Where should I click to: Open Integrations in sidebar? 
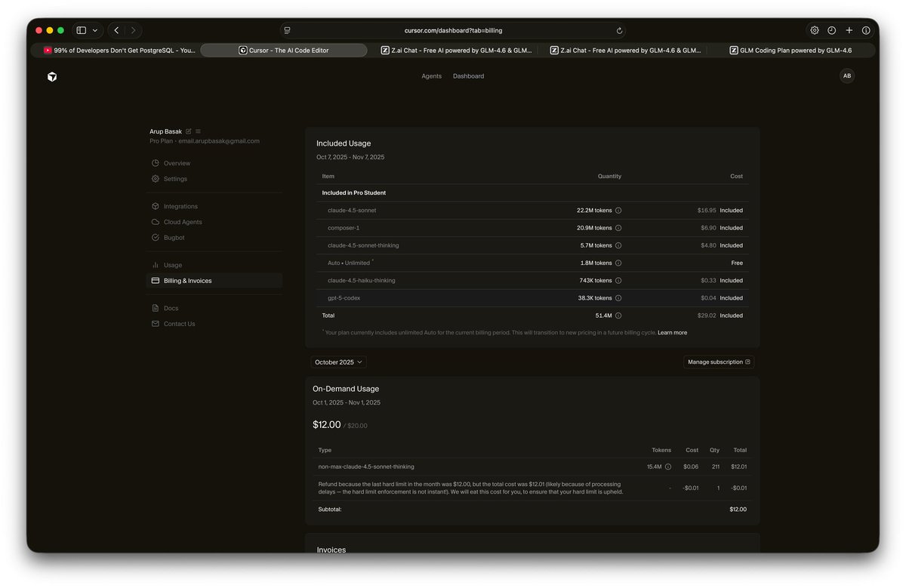214,206
